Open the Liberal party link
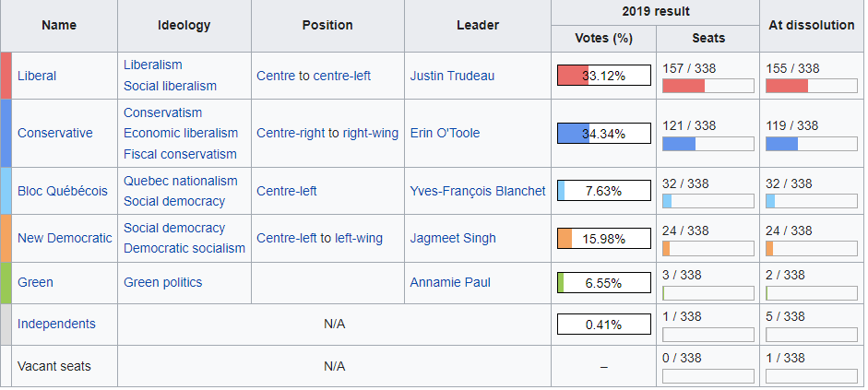868x390 pixels. (37, 76)
